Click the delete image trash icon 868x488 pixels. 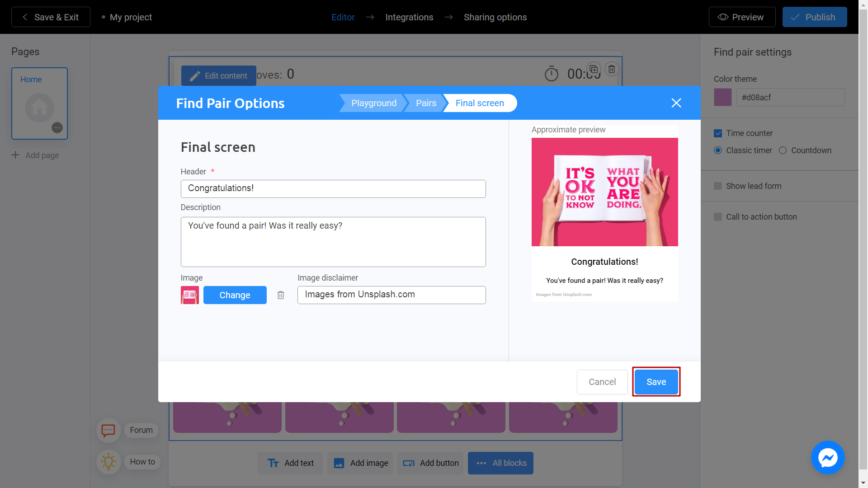[x=281, y=295]
